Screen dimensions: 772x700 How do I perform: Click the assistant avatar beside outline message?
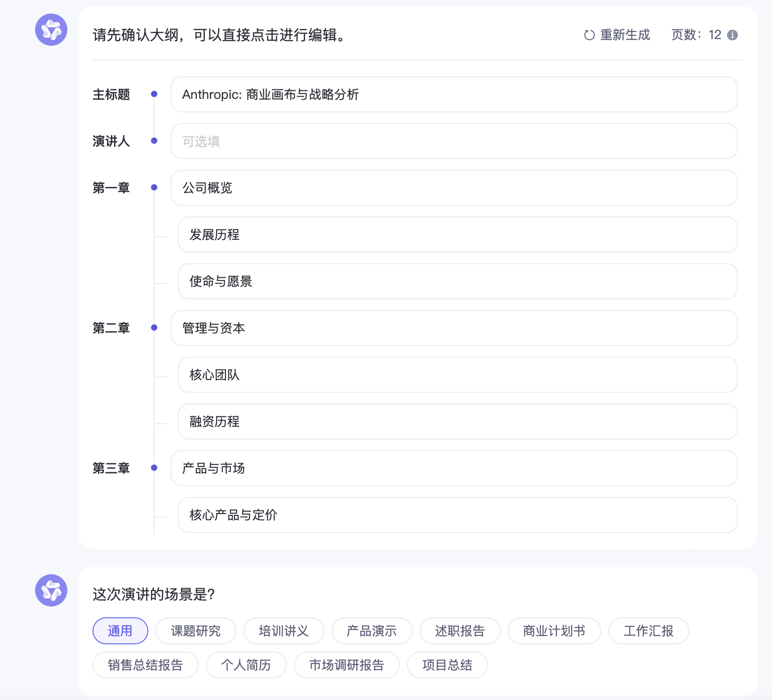(x=51, y=30)
